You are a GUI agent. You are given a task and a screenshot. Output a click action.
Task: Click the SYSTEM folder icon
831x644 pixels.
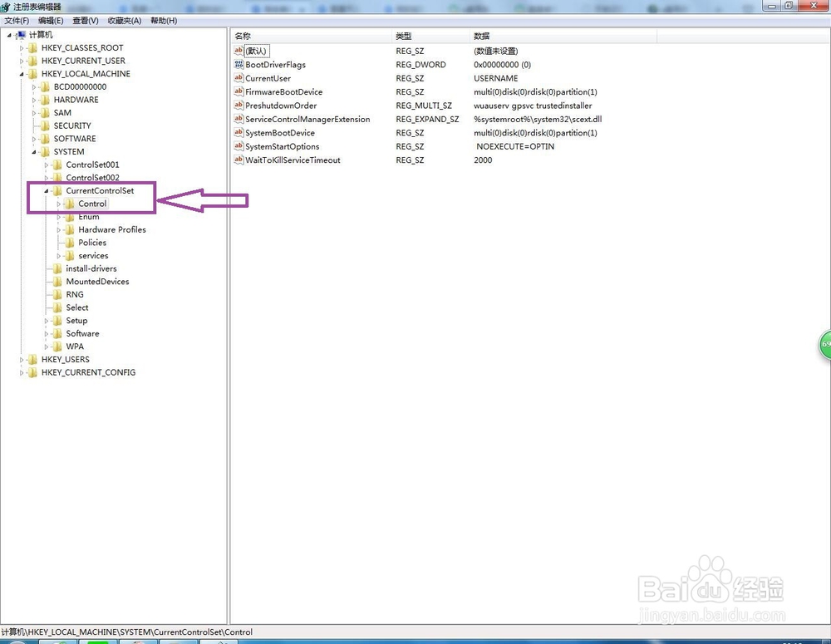pos(45,151)
